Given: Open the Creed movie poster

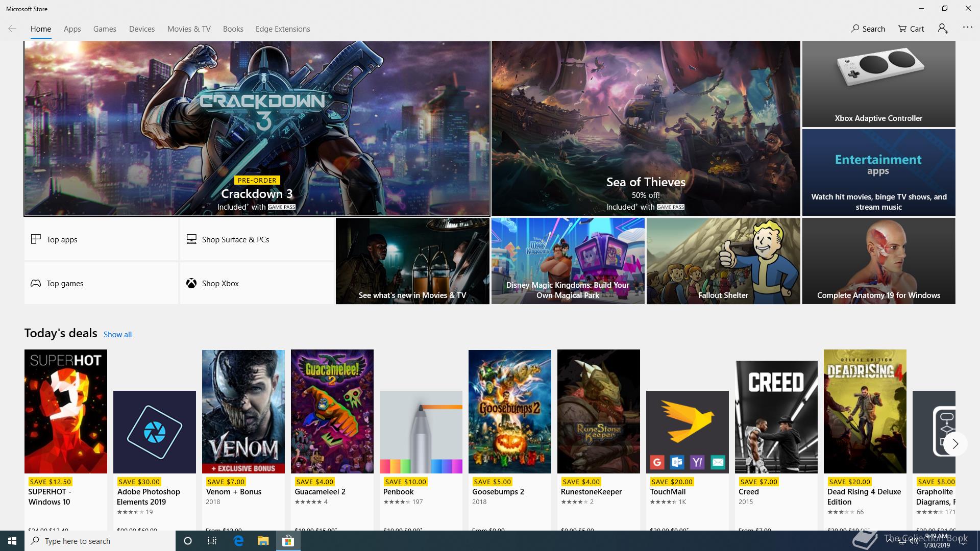Looking at the screenshot, I should pos(776,417).
